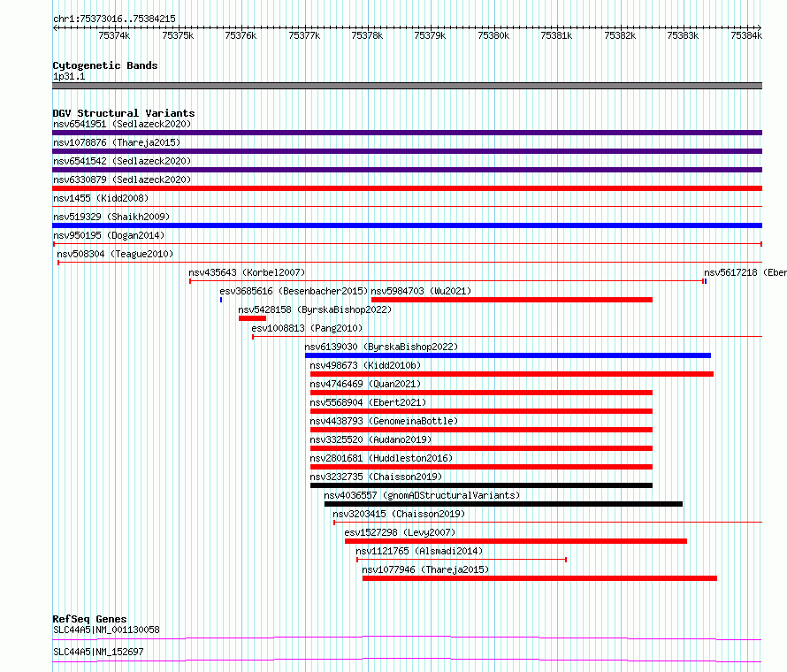Click the nsv6139030 ByrskaBishop2022 blue bar
Viewport: 787px width, 672px height.
(x=508, y=355)
